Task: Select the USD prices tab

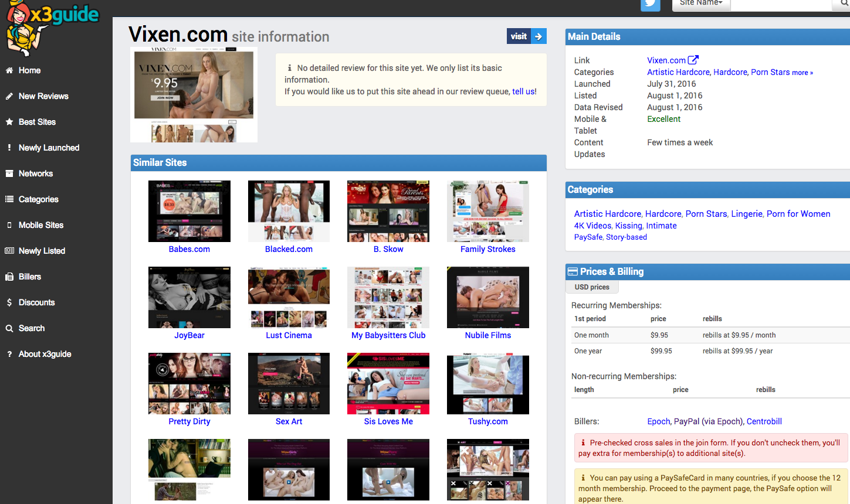Action: coord(592,287)
